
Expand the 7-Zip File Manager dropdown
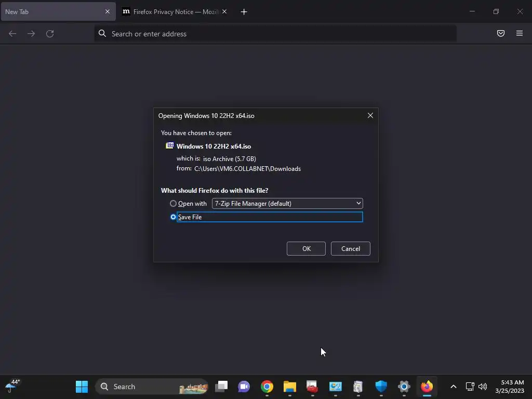pyautogui.click(x=287, y=204)
